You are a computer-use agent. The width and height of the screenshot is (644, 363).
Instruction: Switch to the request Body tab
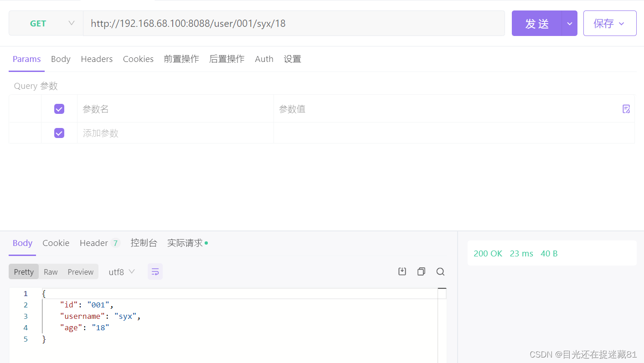pyautogui.click(x=61, y=59)
